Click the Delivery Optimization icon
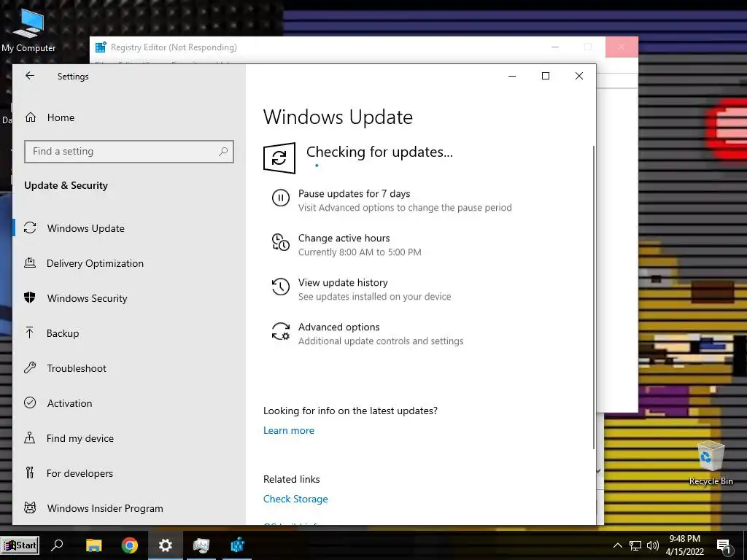Viewport: 747px width, 560px height. click(x=30, y=262)
